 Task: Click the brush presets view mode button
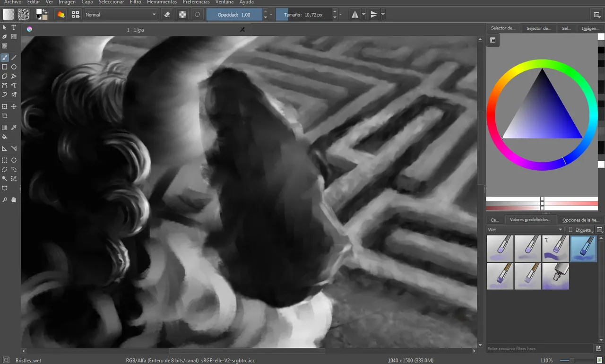[599, 230]
